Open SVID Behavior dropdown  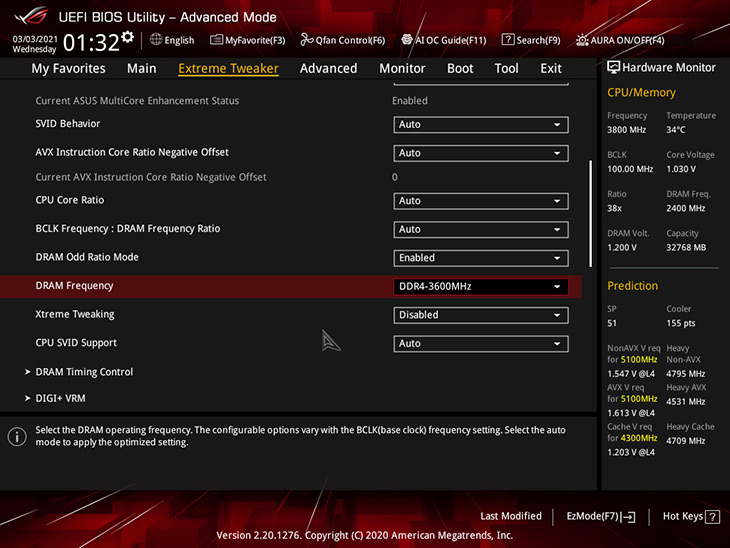pos(481,125)
